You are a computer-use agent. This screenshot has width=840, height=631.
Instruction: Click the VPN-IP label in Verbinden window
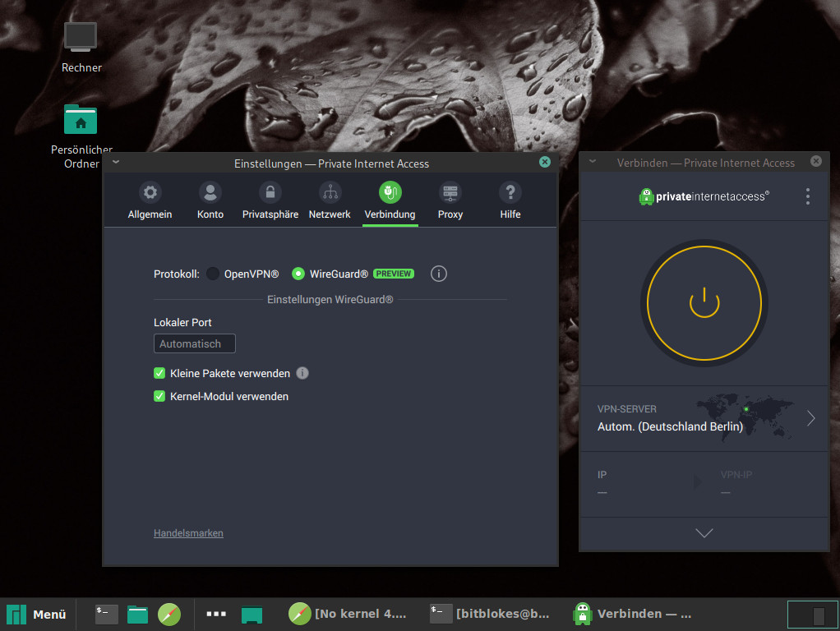pos(736,475)
